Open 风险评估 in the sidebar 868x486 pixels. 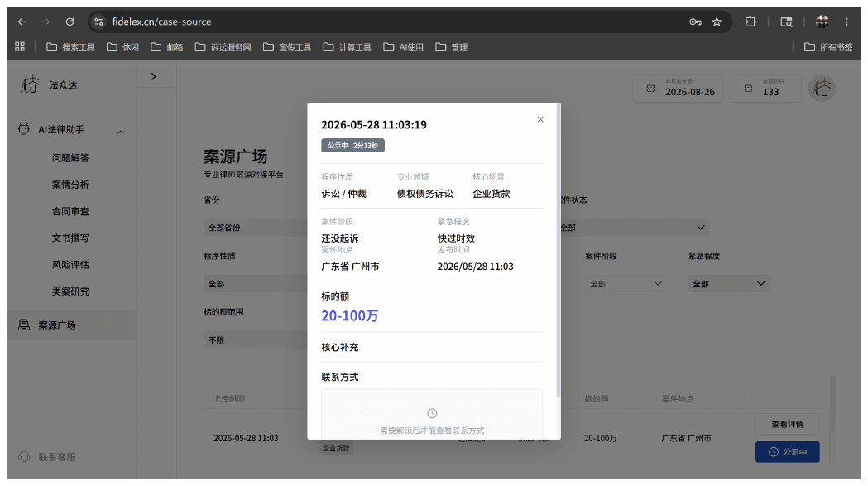coord(70,264)
